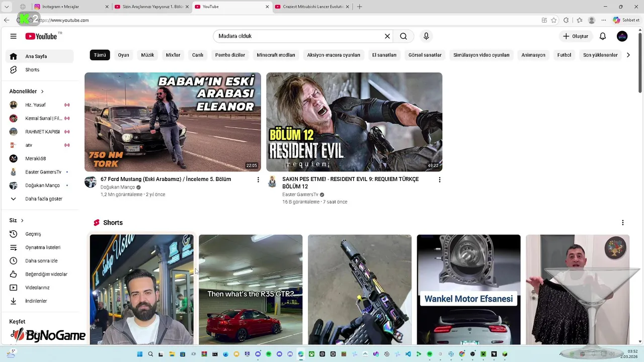
Task: Bookmark this page with the star
Action: point(554,20)
